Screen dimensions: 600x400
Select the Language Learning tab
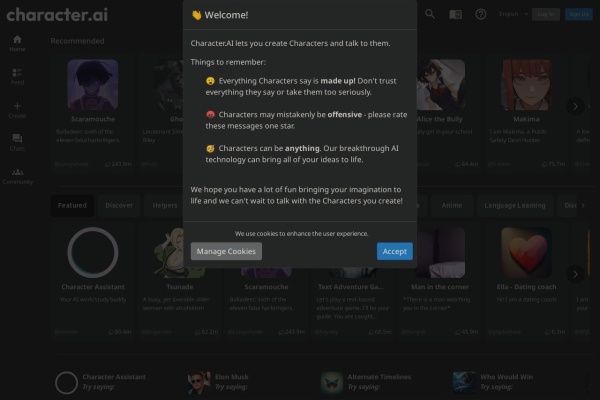pos(515,205)
